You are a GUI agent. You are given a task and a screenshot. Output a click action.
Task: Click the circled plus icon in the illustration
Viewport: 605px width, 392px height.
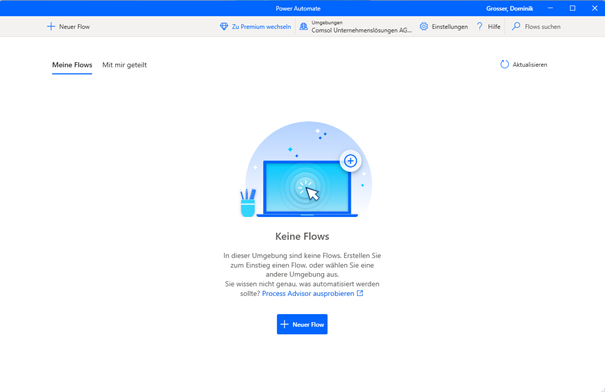(350, 161)
